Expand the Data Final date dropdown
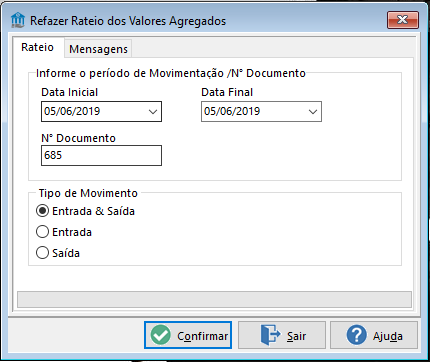The image size is (430, 362). coord(313,112)
